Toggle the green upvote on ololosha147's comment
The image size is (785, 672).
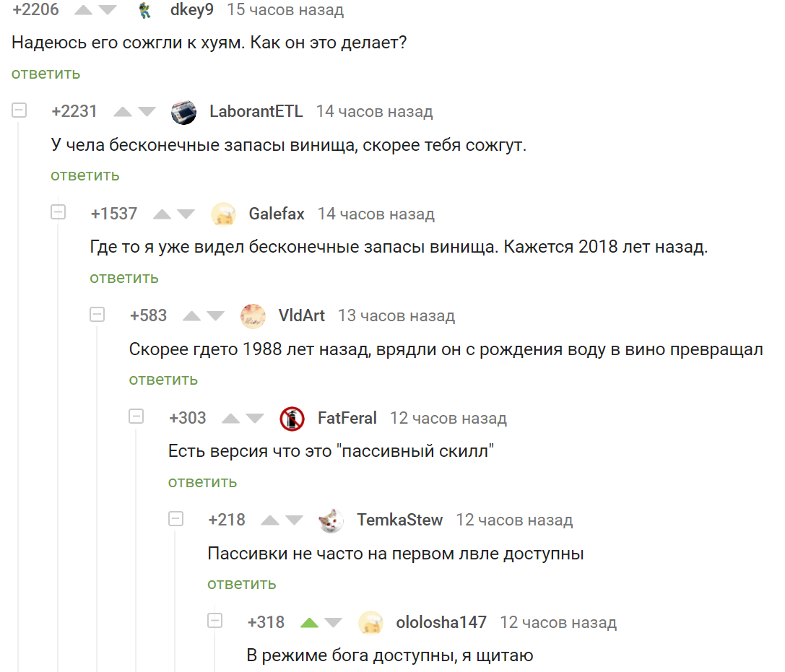coord(309,622)
